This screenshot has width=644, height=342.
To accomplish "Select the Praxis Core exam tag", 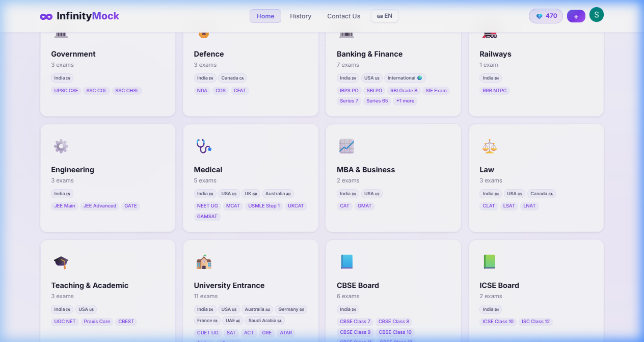I will [x=97, y=322].
